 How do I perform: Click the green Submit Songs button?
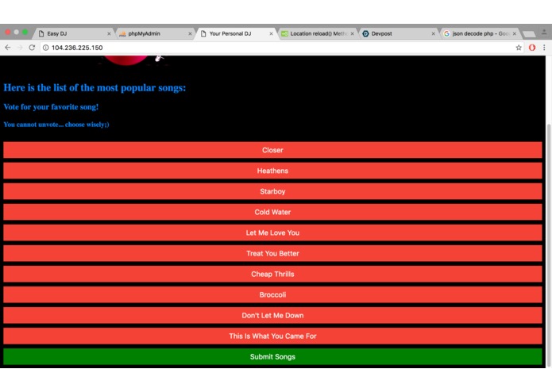272,357
